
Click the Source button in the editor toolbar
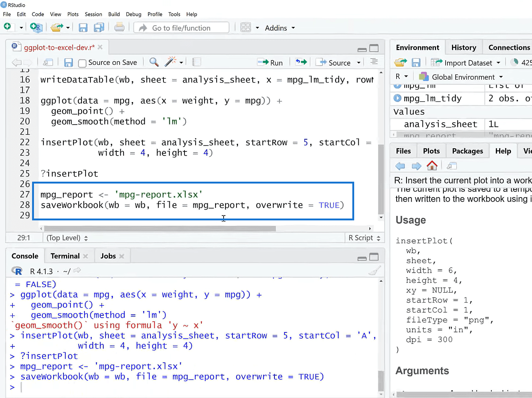click(334, 63)
